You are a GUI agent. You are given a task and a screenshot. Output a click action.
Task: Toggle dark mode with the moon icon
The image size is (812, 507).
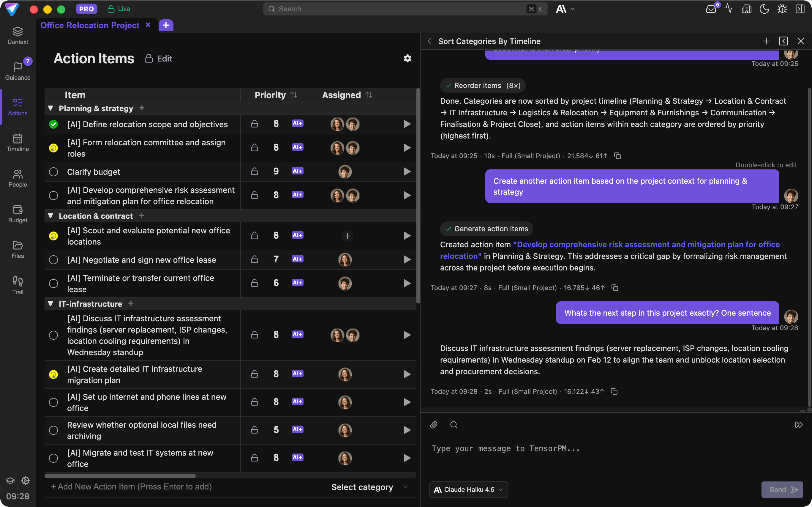point(764,9)
